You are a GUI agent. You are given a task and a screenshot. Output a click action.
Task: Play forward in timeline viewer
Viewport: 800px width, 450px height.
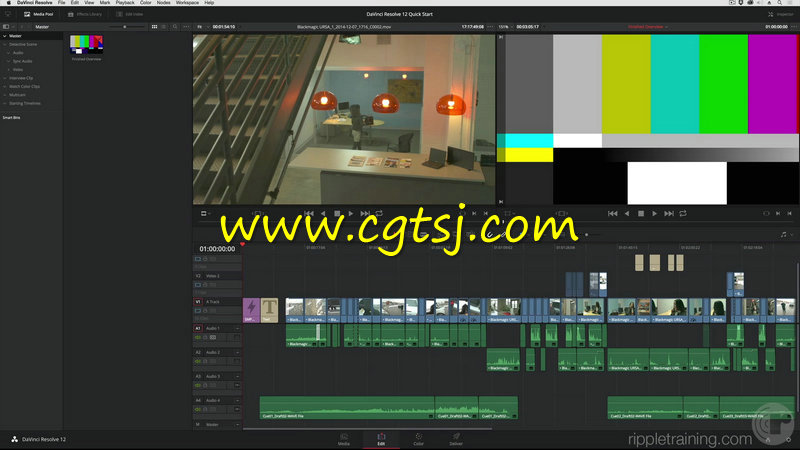(x=655, y=214)
